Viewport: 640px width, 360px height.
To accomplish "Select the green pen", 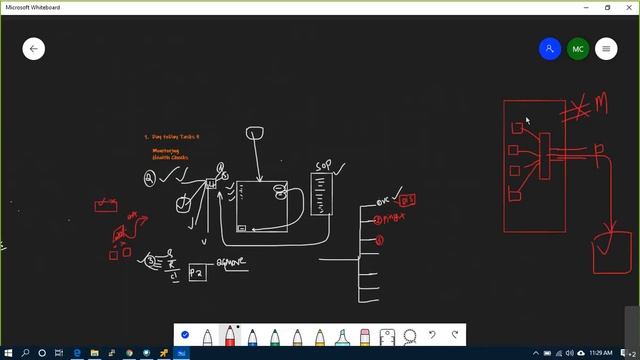I will pyautogui.click(x=275, y=337).
